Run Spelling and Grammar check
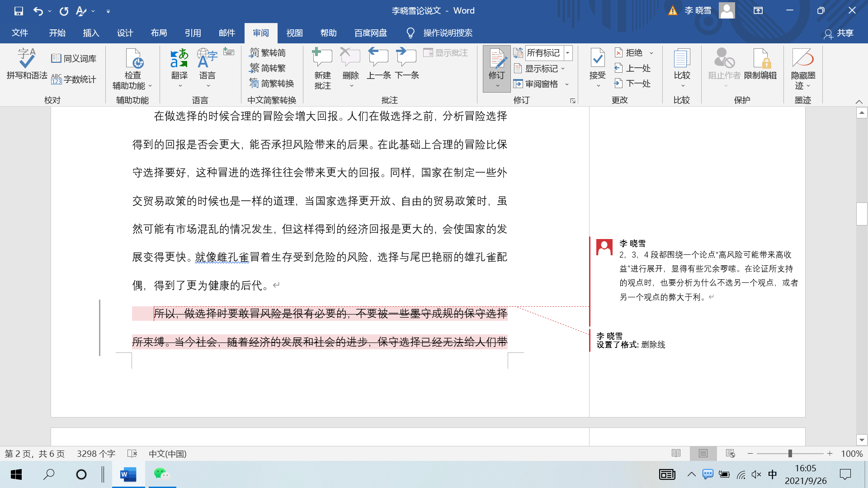 (x=27, y=64)
